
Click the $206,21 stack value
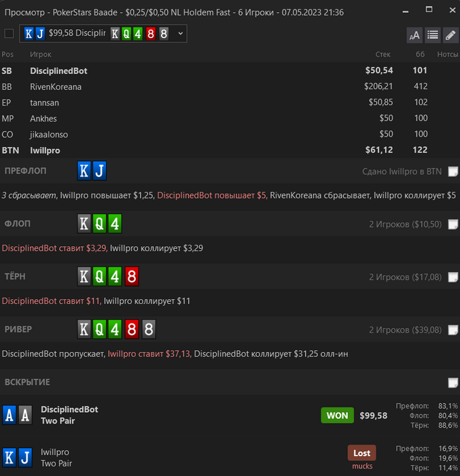point(378,86)
